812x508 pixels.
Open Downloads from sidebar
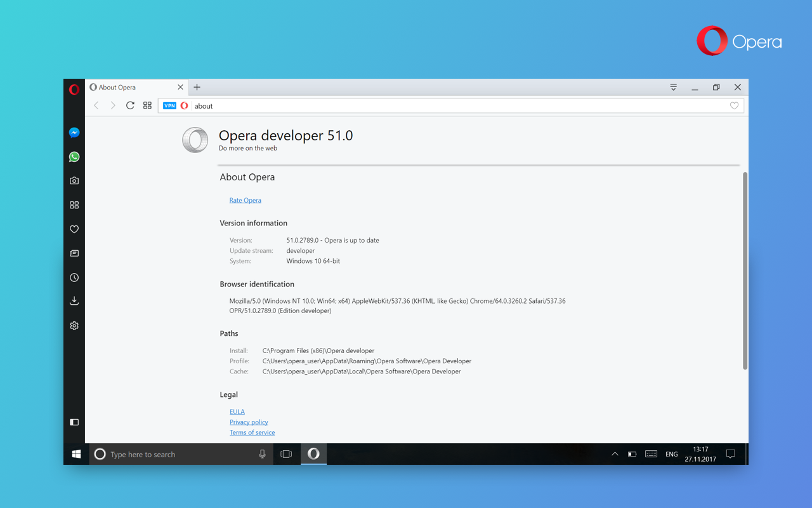click(x=74, y=301)
